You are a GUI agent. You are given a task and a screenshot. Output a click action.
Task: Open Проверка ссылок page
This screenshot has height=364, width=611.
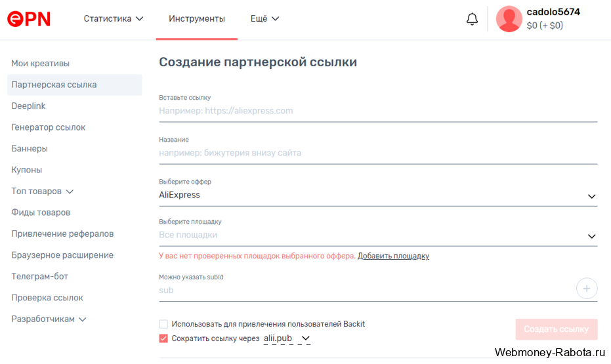(47, 298)
